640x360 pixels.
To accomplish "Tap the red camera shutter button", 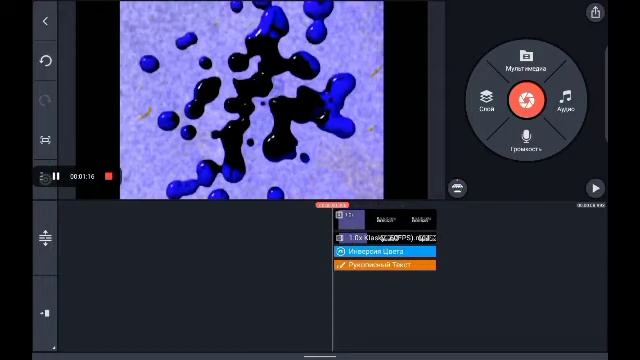I will (527, 100).
